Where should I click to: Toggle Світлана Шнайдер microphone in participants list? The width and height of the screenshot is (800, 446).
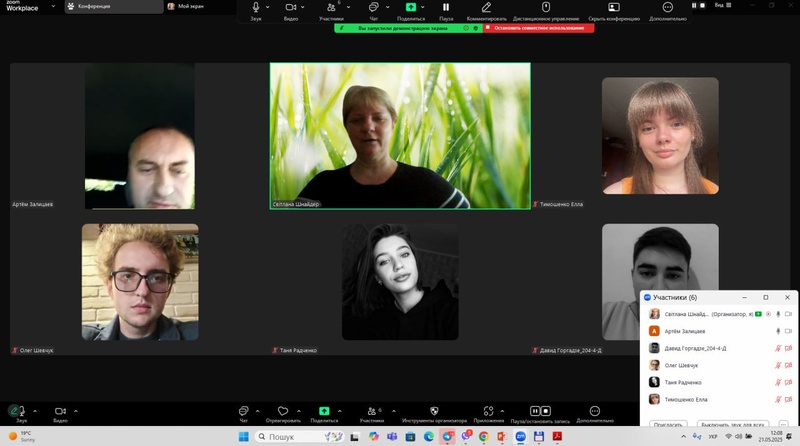tap(778, 314)
